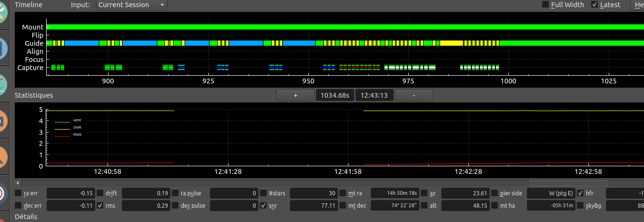This screenshot has height=222, width=644.
Task: Uncheck the snr statistic checkbox
Action: [263, 206]
